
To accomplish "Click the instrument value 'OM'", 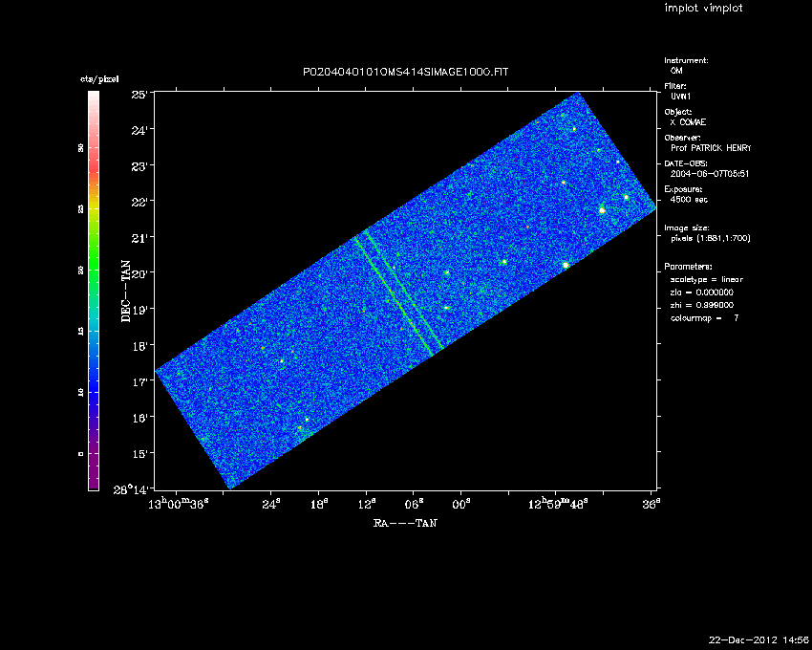I will [676, 71].
